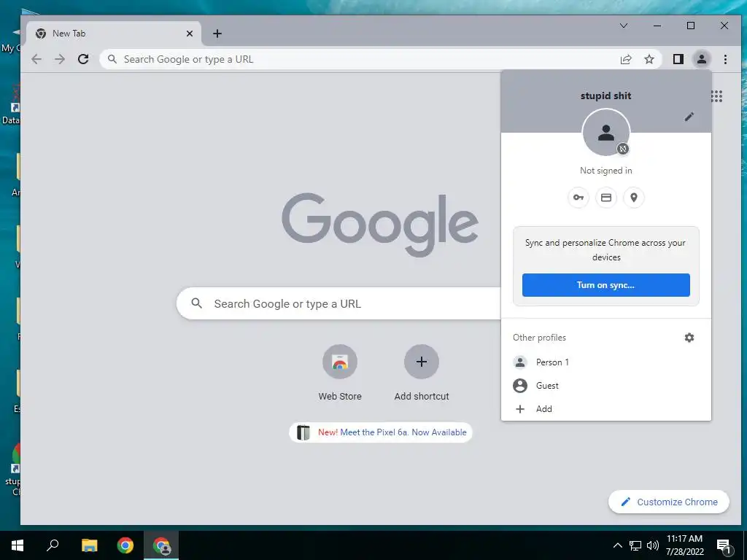The height and width of the screenshot is (560, 747).
Task: Open passwords key icon
Action: click(x=578, y=198)
